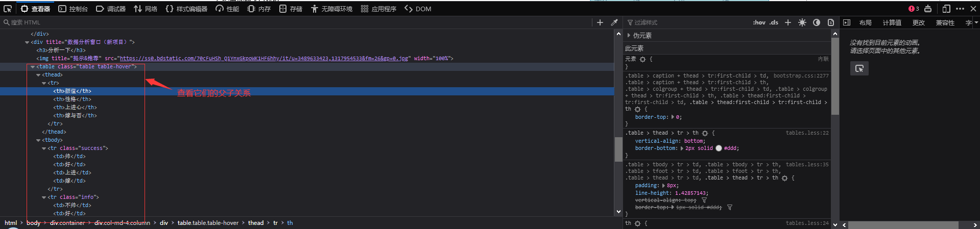This screenshot has height=229, width=980.
Task: Open the tables.less:22 source link
Action: pos(807,133)
